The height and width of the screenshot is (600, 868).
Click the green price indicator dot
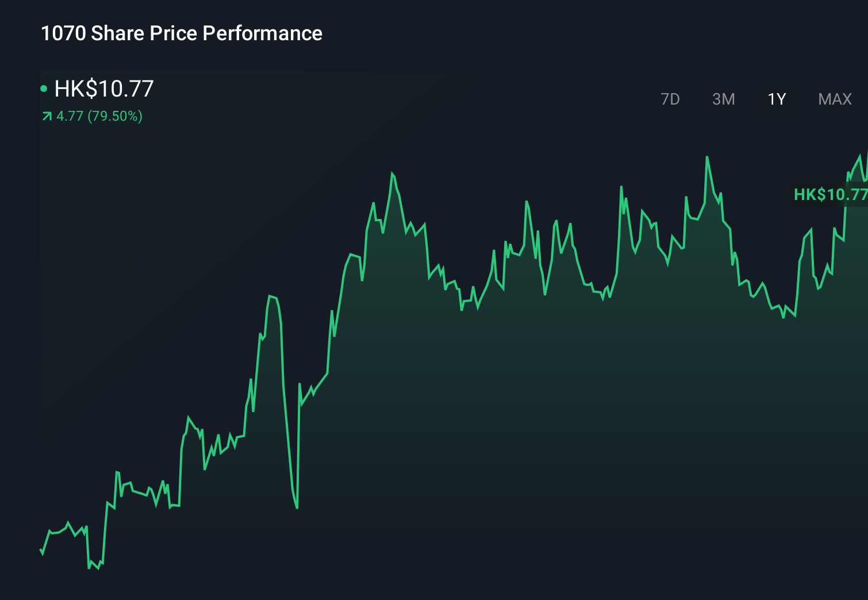(44, 88)
